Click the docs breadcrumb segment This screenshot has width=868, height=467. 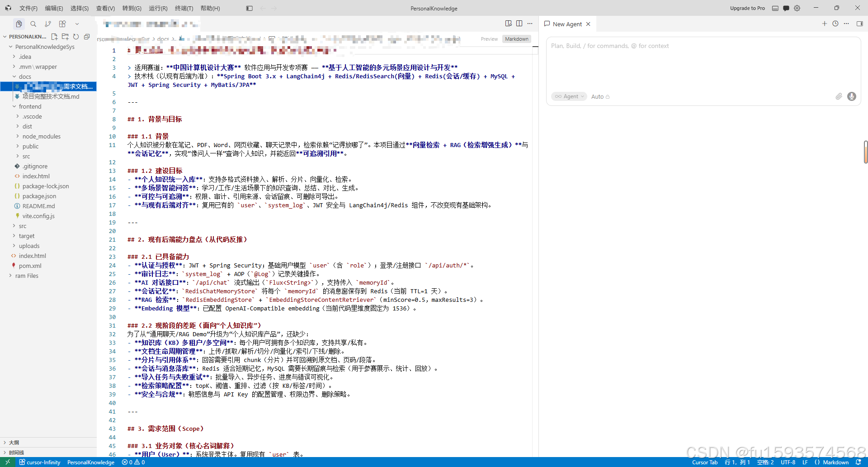pos(163,39)
